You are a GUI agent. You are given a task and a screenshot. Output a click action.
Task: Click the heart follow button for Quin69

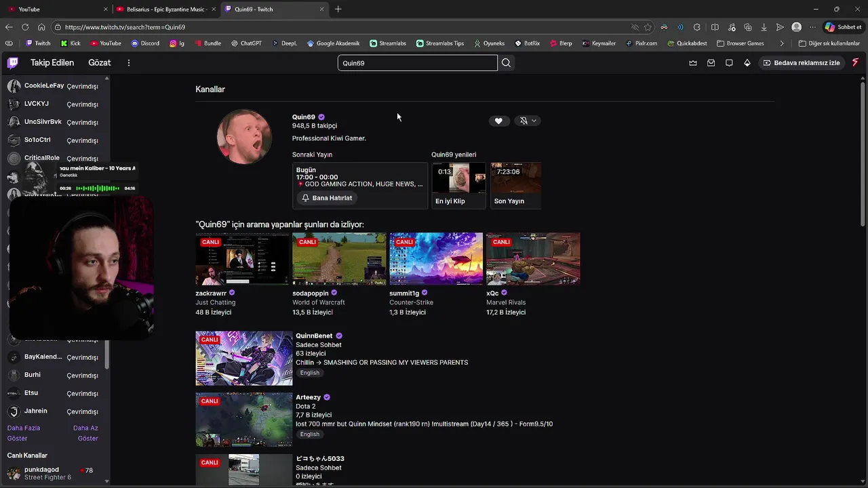[498, 121]
